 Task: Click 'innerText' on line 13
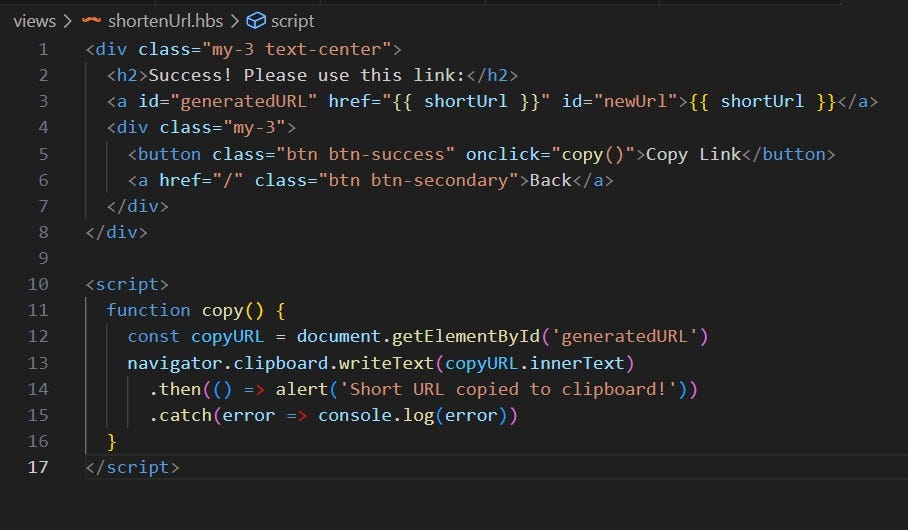pos(577,363)
